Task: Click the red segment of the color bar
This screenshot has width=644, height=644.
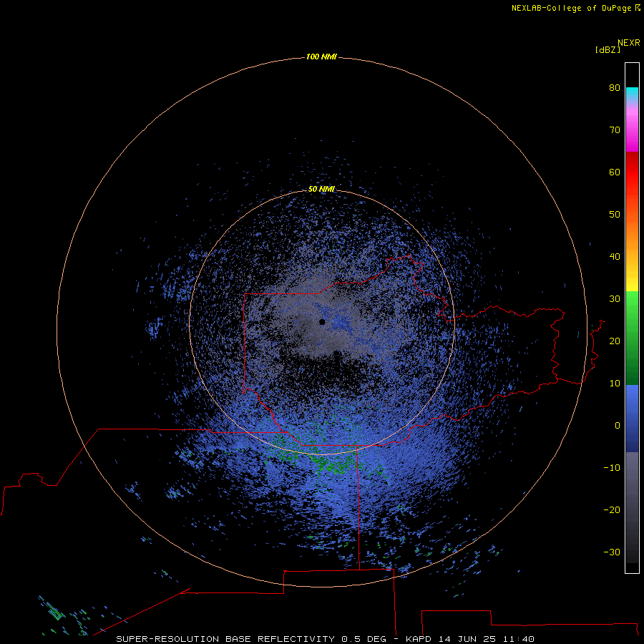Action: [x=632, y=175]
